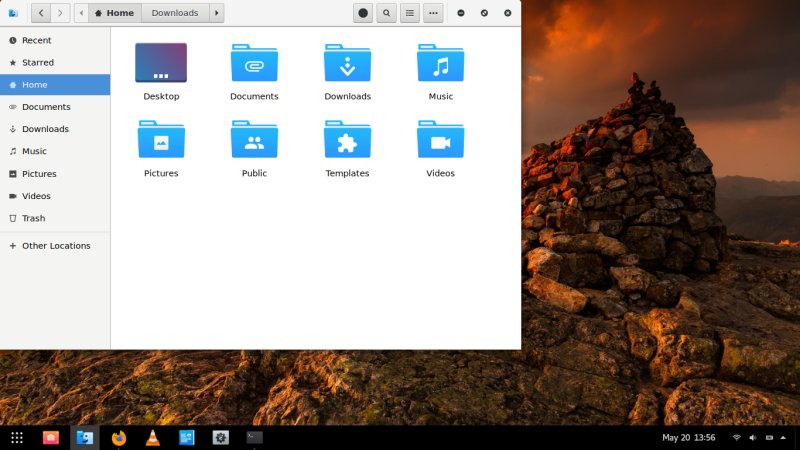Click the path bar's left scroll arrow
The height and width of the screenshot is (450, 800).
(x=82, y=13)
